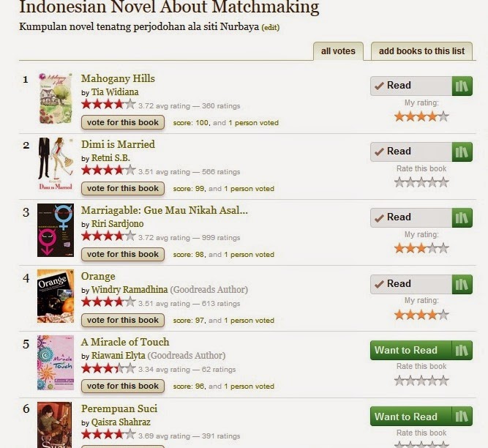Set Marriagable rating to five stars
This screenshot has height=448, width=488.
tap(443, 248)
